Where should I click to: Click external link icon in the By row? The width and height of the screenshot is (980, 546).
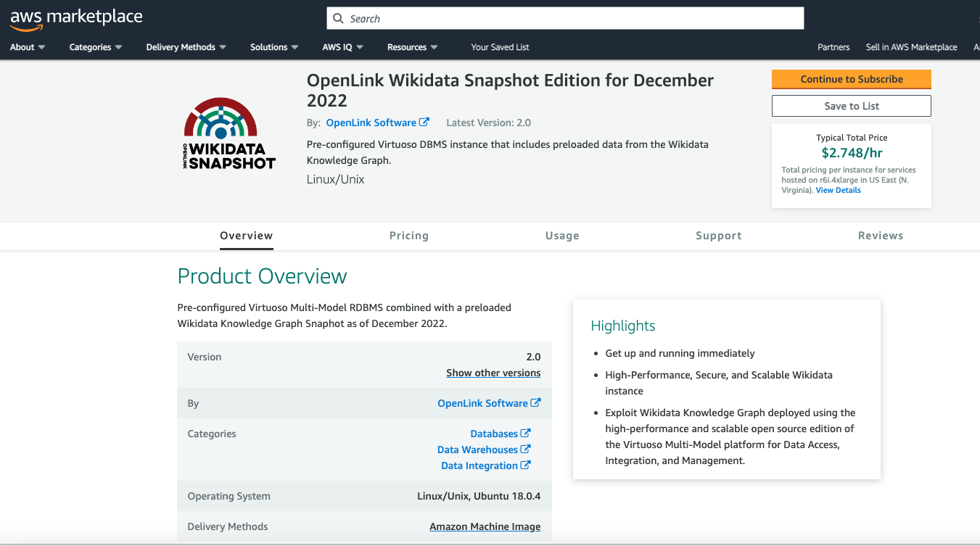[536, 403]
